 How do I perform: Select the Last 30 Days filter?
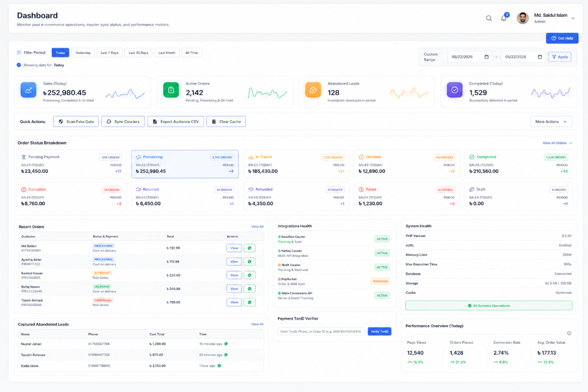[138, 52]
